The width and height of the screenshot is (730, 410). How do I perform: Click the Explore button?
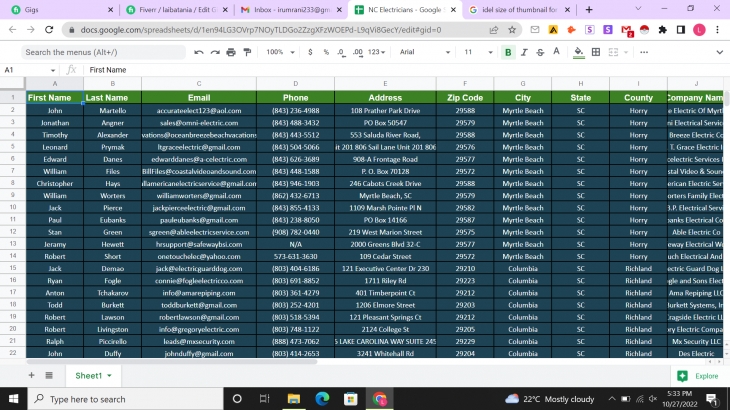(x=698, y=376)
